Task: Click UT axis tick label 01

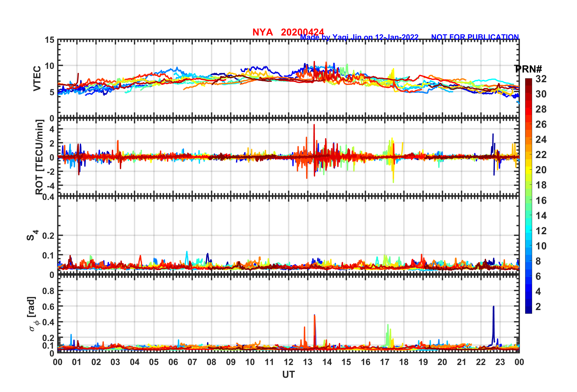Action: pos(77,362)
